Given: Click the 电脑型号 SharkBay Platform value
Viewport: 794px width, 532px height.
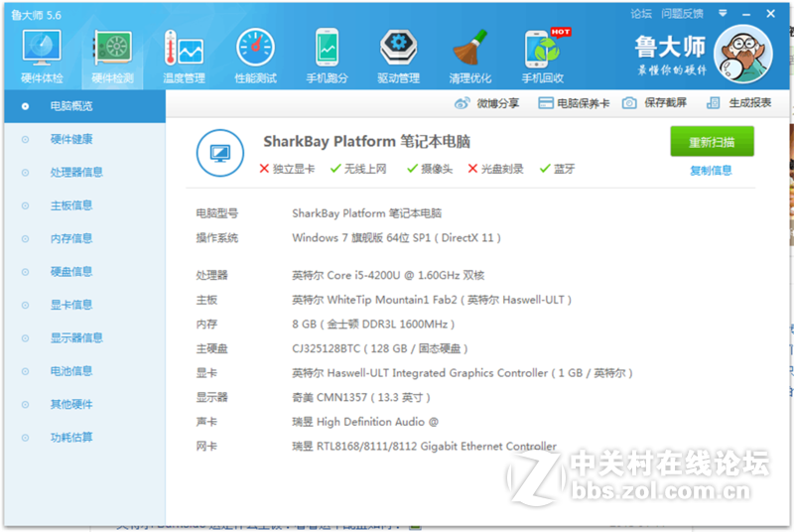Looking at the screenshot, I should coord(366,213).
